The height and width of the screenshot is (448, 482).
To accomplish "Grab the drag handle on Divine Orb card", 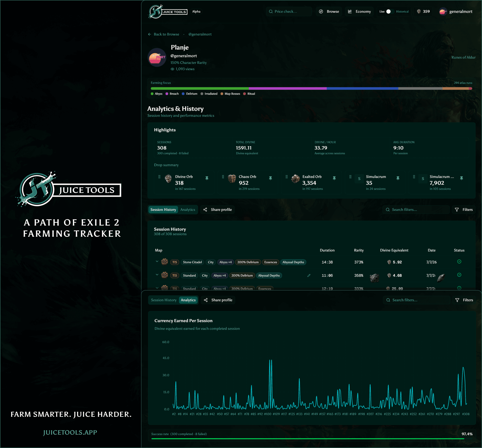I will 159,177.
